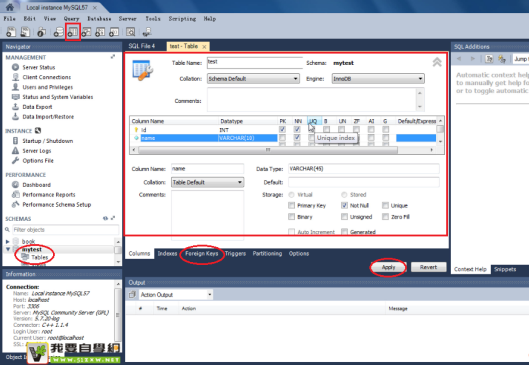Switch to the Foreign Keys tab
This screenshot has width=530, height=366.
point(201,253)
